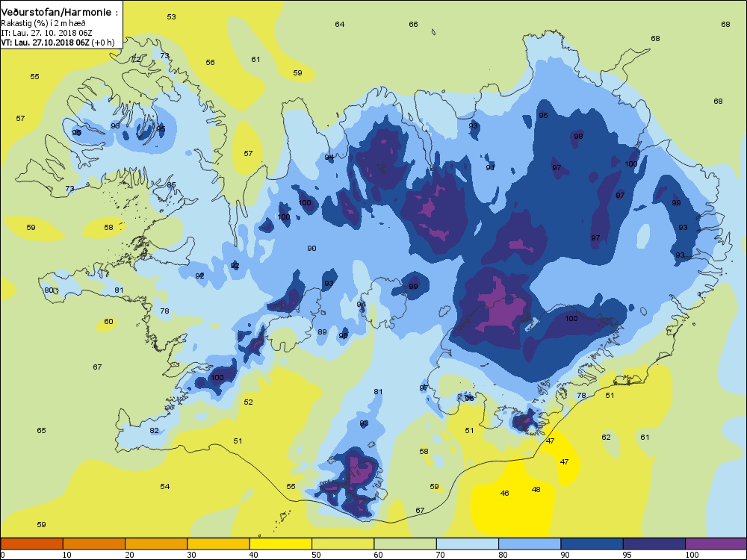The height and width of the screenshot is (560, 747).
Task: Click the title 'Veðurstofan/Harmonie :'
Action: pyautogui.click(x=60, y=13)
